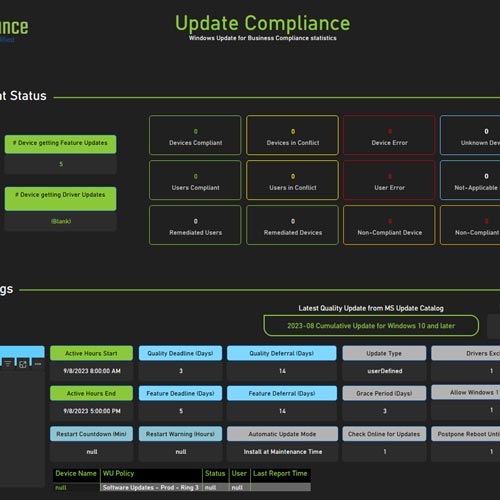Sort by the User column header
This screenshot has width=500, height=500.
239,474
